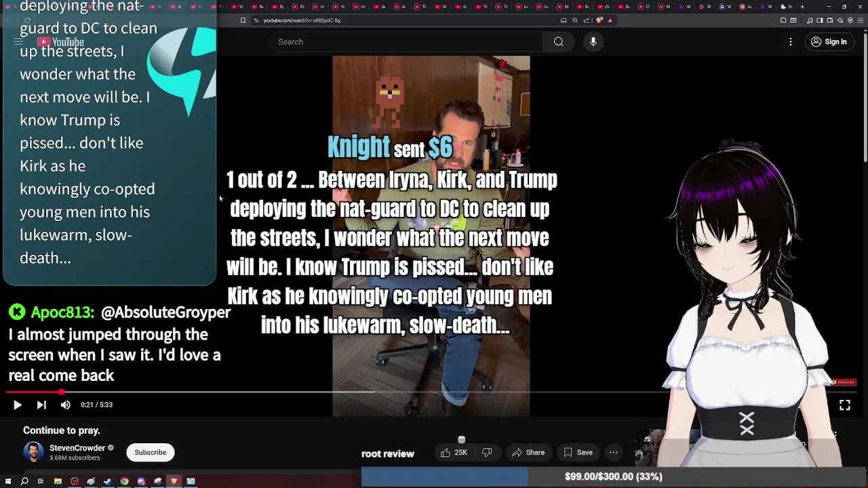
Task: Open the Brave Shields lion icon
Action: coord(599,20)
